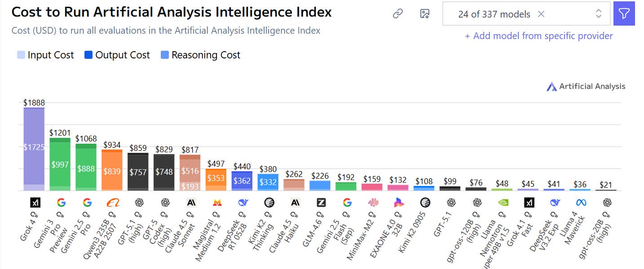Open model filter with funnel icon
The width and height of the screenshot is (644, 269).
coord(624,14)
